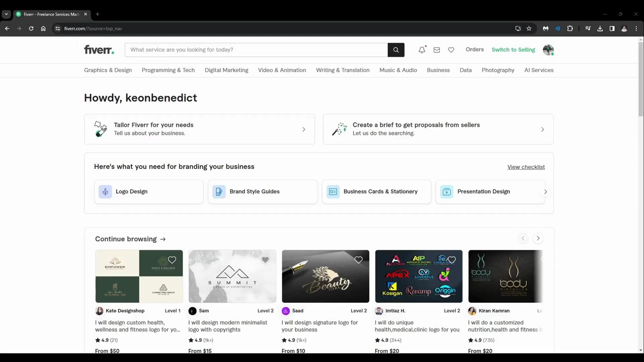Reload the page in browser
This screenshot has height=362, width=644.
[31, 29]
